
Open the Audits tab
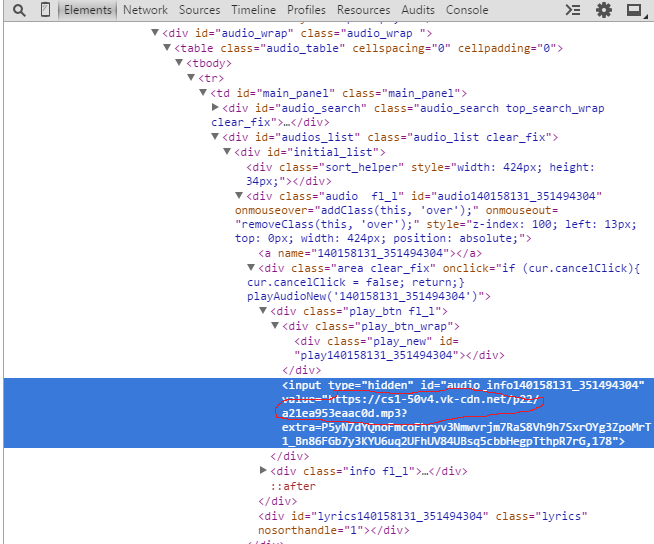[418, 10]
